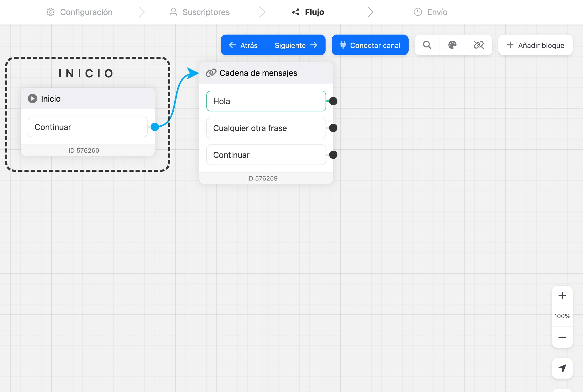Click Añadir bloque button

(x=536, y=45)
